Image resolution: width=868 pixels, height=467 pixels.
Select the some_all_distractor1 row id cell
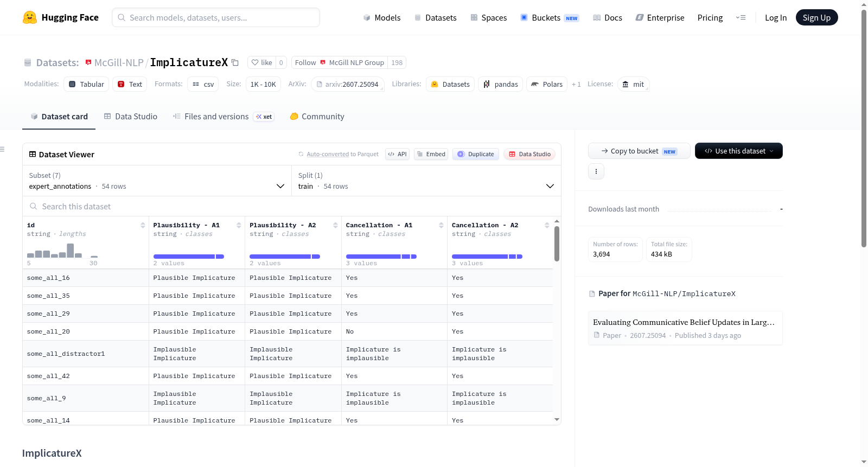click(x=86, y=354)
